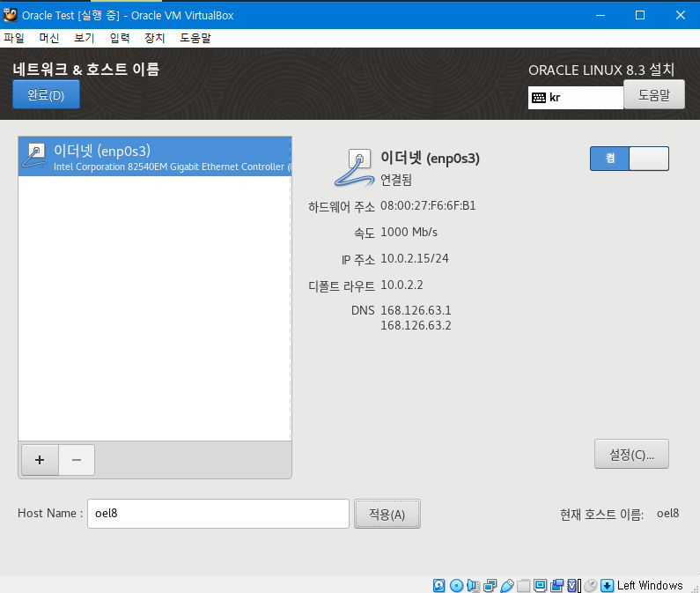Click the 완료(D) done button
The height and width of the screenshot is (593, 700).
[x=46, y=95]
